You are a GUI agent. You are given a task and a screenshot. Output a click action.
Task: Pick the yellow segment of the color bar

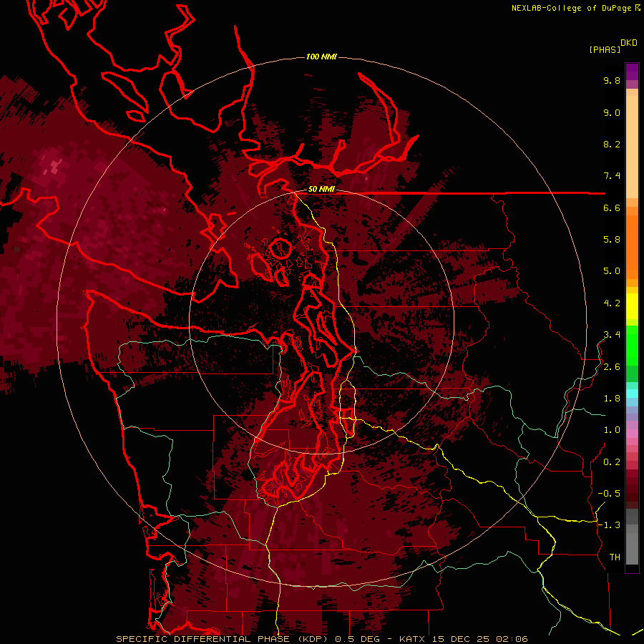coord(632,306)
